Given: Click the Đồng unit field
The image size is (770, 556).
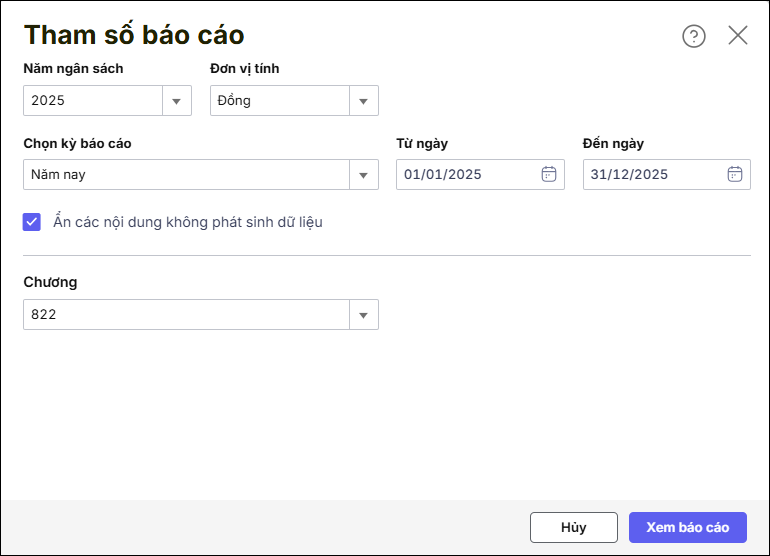Looking at the screenshot, I should click(279, 101).
